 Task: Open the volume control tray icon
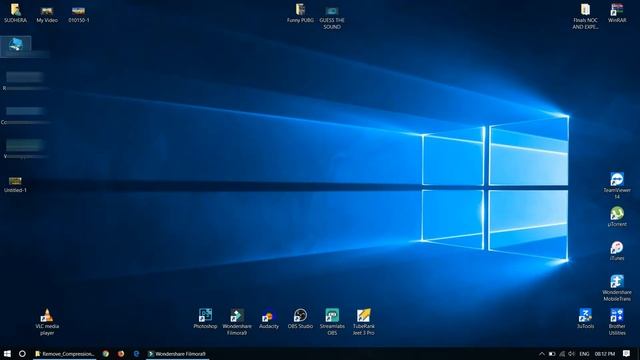[x=571, y=354]
